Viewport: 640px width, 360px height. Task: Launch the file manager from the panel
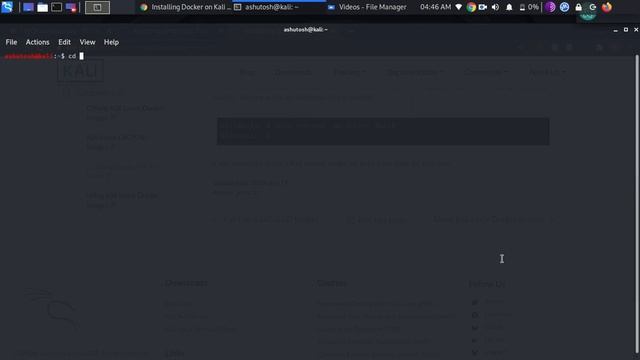(x=42, y=7)
